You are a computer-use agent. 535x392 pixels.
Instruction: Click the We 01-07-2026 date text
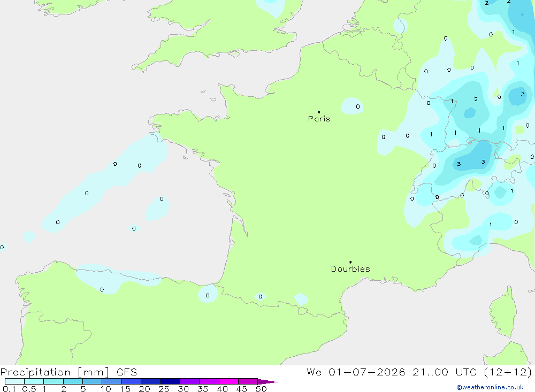pyautogui.click(x=356, y=372)
